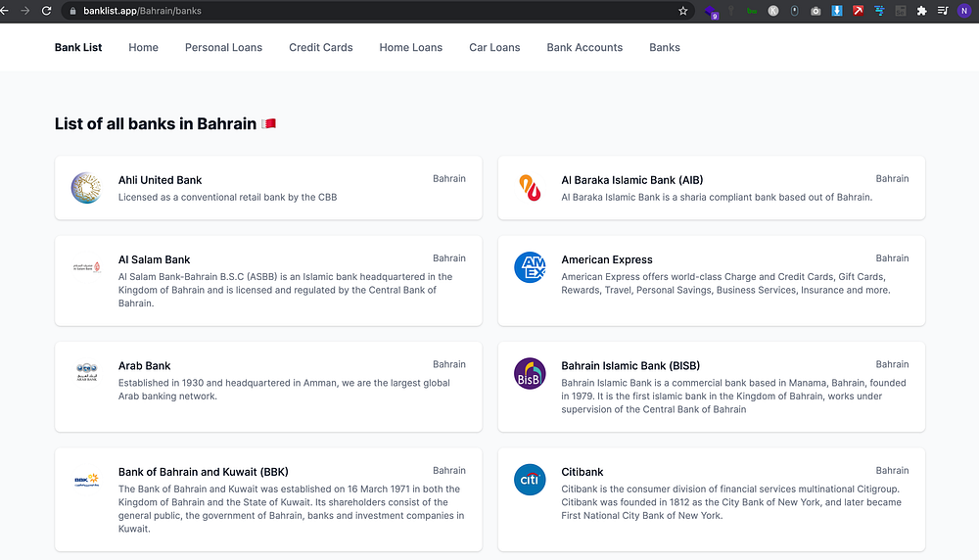This screenshot has width=979, height=560.
Task: Click the Bahrain label on Al Baraka card
Action: pos(892,178)
